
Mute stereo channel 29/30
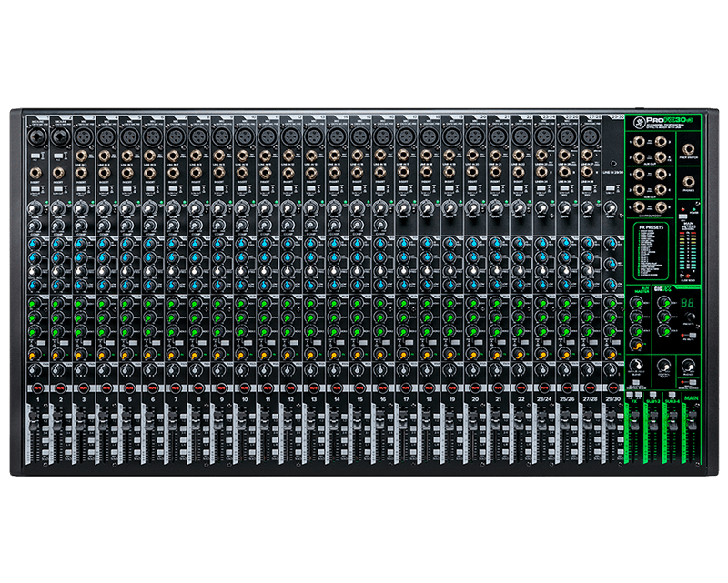613,387
